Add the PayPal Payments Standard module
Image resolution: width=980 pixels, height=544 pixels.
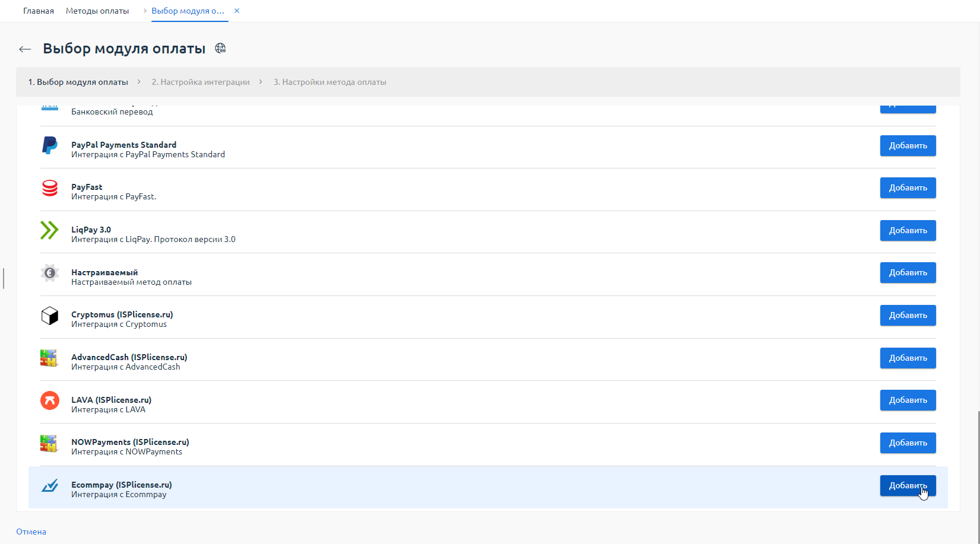pyautogui.click(x=908, y=145)
